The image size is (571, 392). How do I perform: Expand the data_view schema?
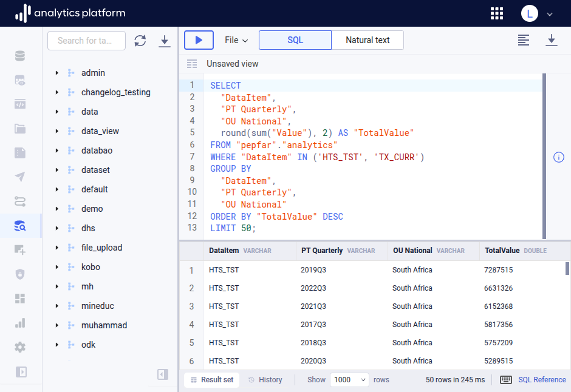pos(57,131)
